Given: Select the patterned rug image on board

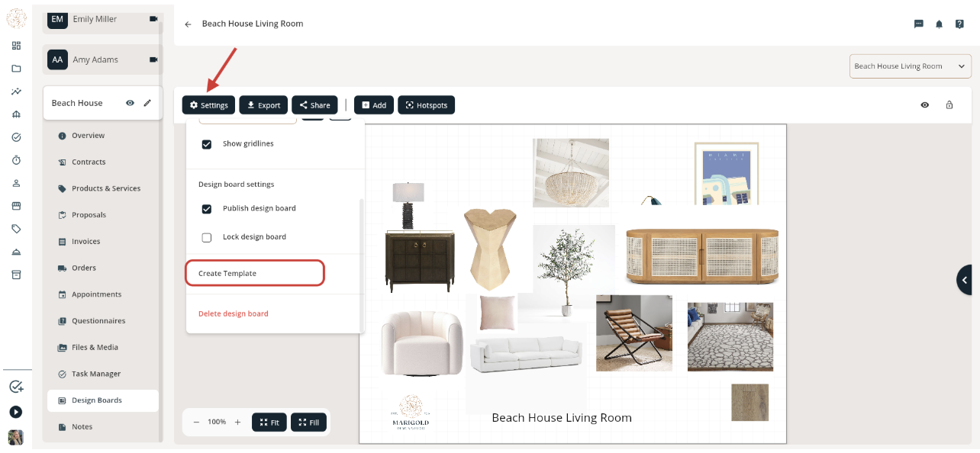Looking at the screenshot, I should [x=730, y=336].
